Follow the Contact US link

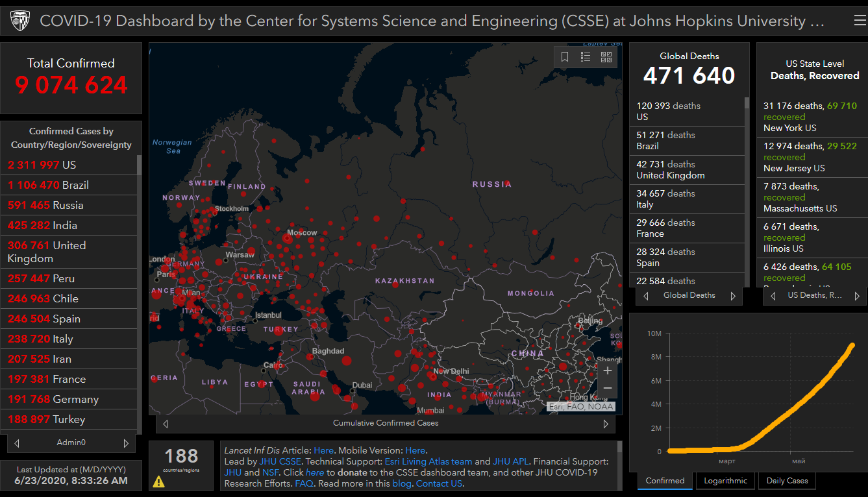439,483
